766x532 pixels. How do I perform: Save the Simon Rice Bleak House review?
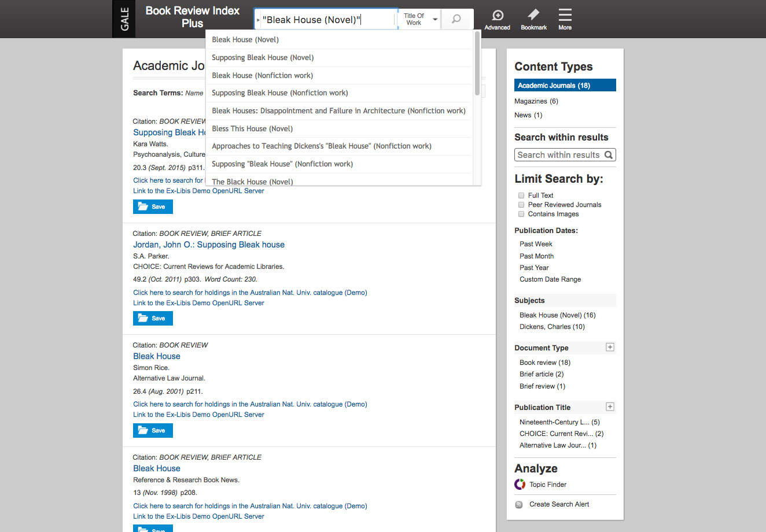coord(153,431)
